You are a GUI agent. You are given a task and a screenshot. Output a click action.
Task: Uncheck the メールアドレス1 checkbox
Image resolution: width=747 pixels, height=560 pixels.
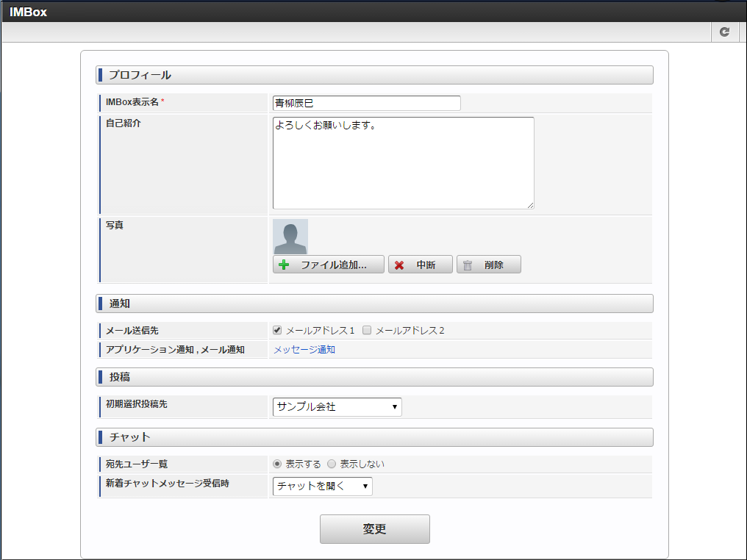(277, 330)
